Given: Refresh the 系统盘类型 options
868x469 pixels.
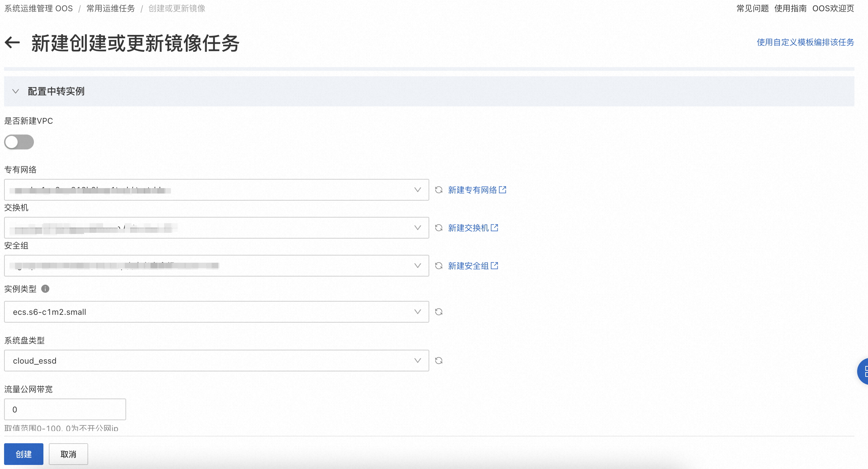Looking at the screenshot, I should [439, 361].
